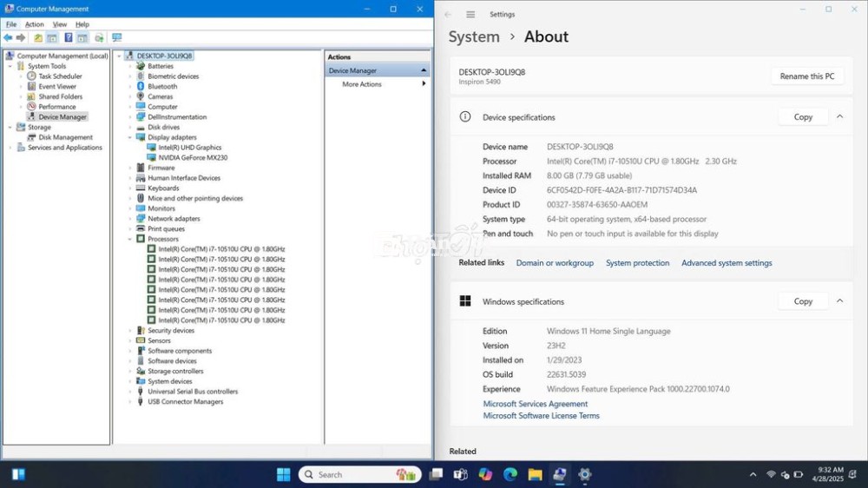Click the Rename this PC button
This screenshot has width=868, height=488.
[x=807, y=76]
